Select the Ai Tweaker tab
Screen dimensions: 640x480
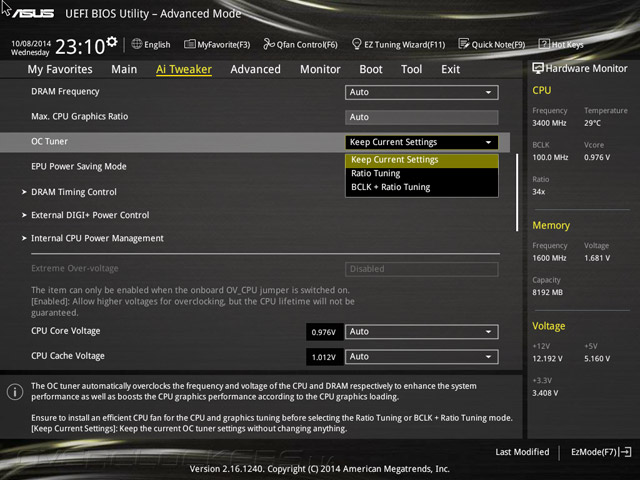click(184, 69)
